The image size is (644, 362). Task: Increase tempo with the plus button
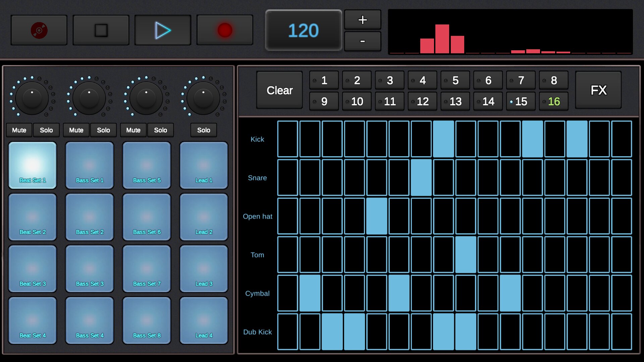coord(362,20)
